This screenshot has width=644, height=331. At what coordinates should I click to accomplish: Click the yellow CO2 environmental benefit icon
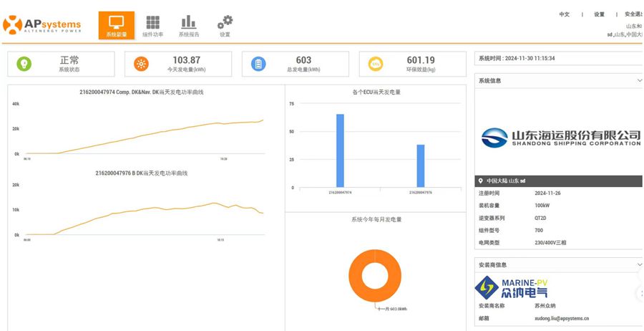[375, 64]
